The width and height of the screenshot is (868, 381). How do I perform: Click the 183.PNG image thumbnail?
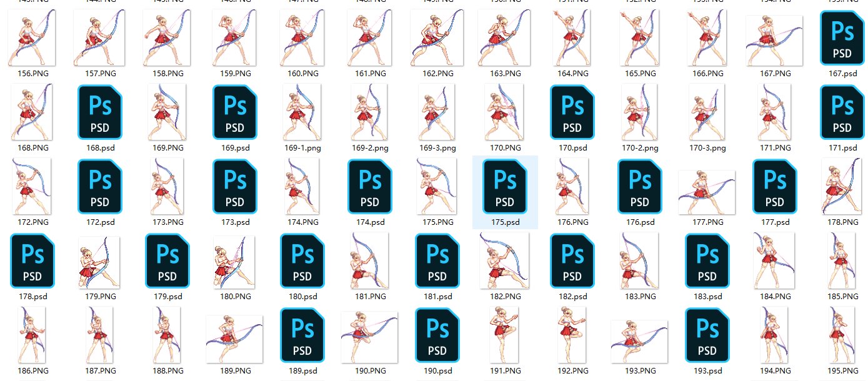point(640,260)
